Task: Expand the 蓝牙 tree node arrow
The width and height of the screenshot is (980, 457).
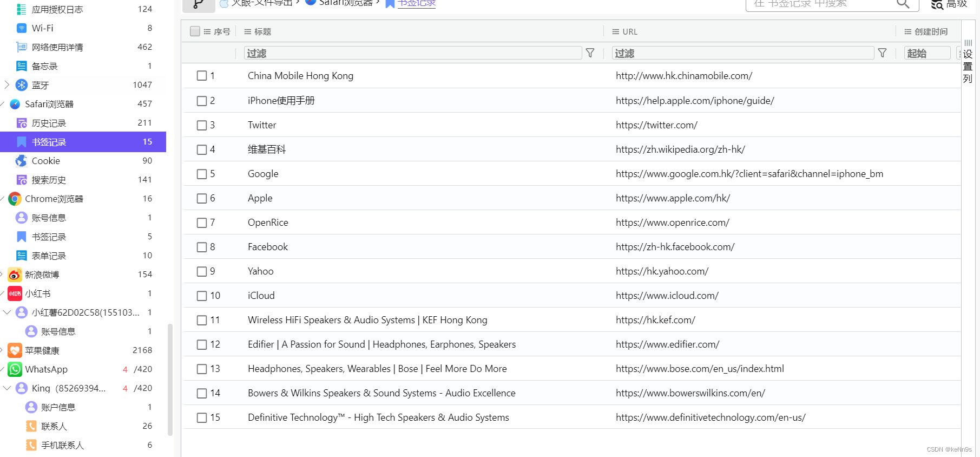Action: (x=7, y=85)
